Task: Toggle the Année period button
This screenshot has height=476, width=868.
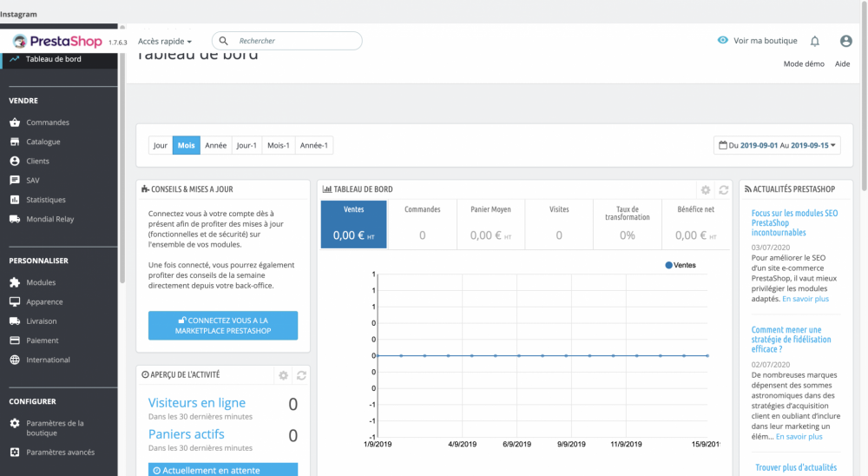Action: click(214, 146)
